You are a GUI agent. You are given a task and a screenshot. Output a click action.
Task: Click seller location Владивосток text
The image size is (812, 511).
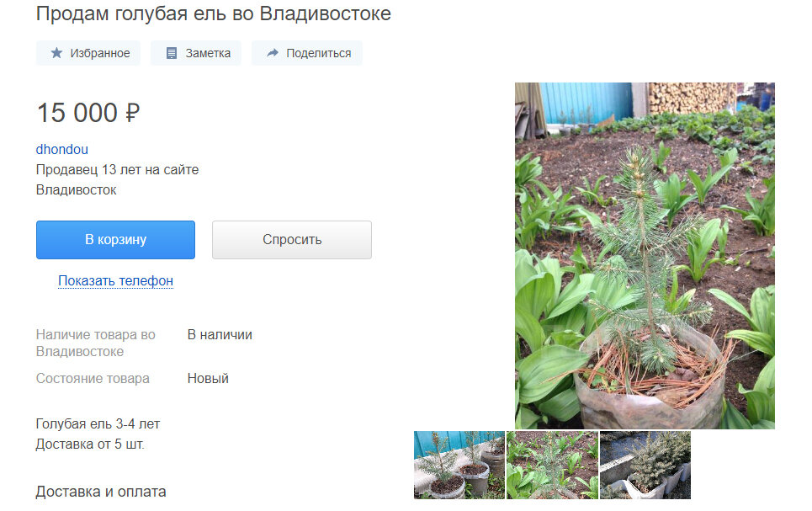pyautogui.click(x=76, y=189)
